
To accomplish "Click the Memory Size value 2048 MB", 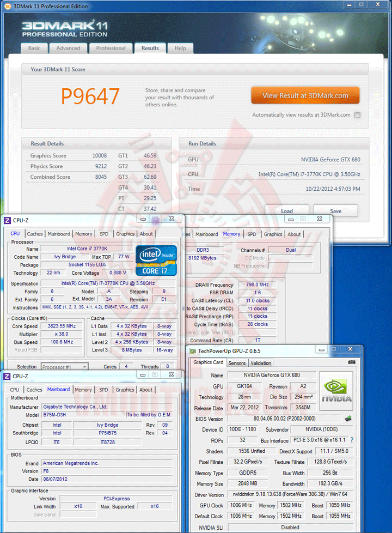I will 248,483.
